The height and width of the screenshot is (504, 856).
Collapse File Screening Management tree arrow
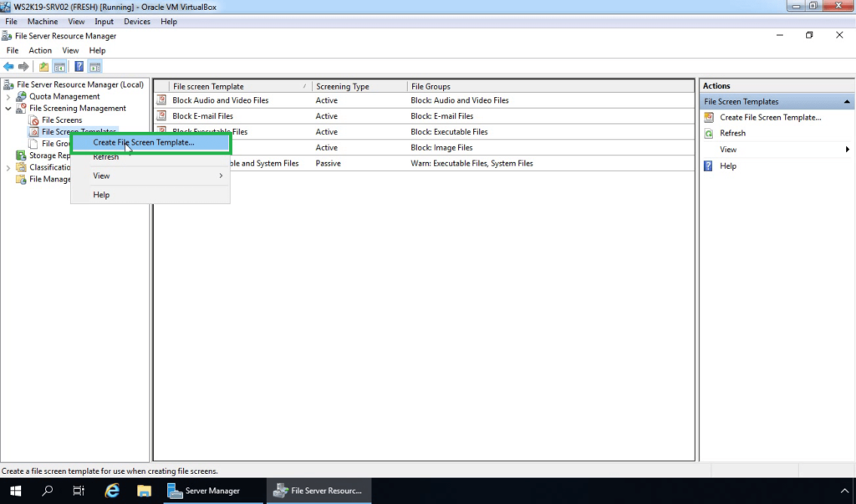pos(8,108)
